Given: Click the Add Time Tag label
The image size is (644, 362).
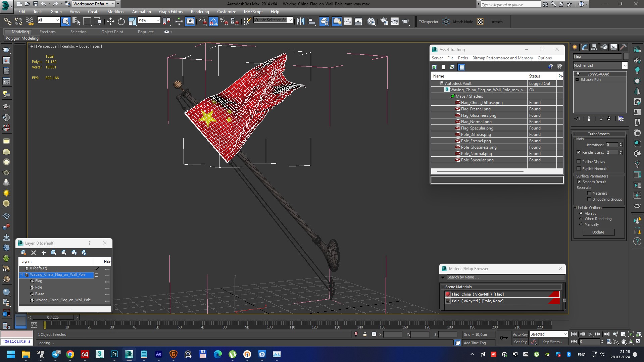Looking at the screenshot, I should pyautogui.click(x=475, y=343).
